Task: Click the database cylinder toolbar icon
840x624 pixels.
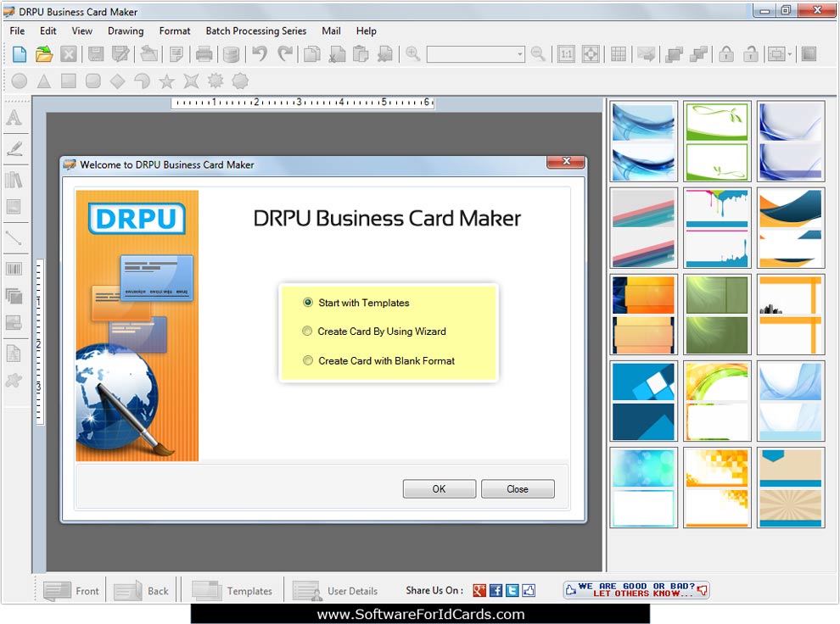Action: pos(231,54)
